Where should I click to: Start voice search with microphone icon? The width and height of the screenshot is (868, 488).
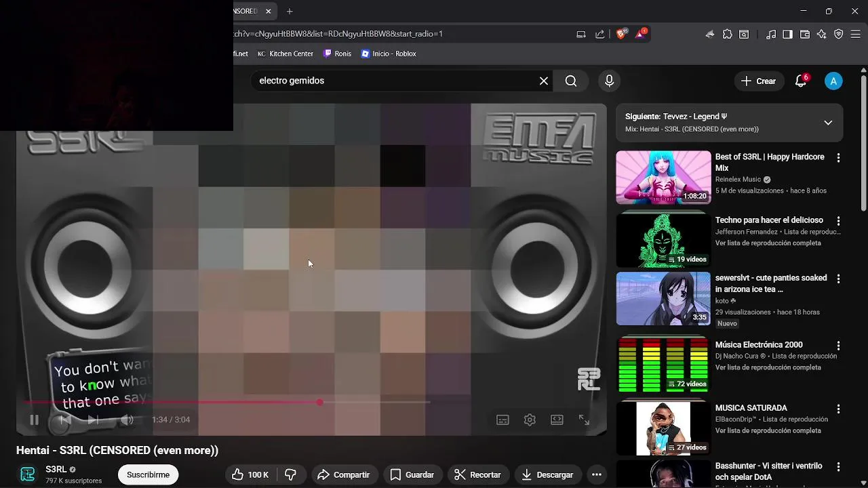609,81
